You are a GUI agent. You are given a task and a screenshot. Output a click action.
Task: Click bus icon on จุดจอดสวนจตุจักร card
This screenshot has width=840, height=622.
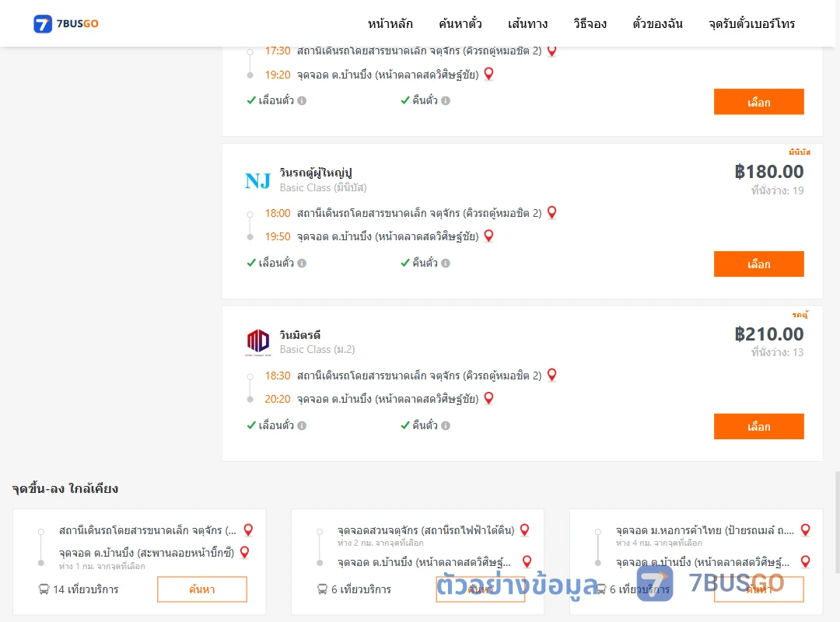pyautogui.click(x=322, y=589)
